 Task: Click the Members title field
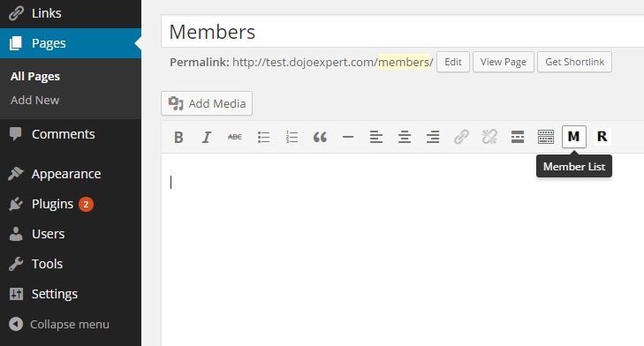click(403, 32)
